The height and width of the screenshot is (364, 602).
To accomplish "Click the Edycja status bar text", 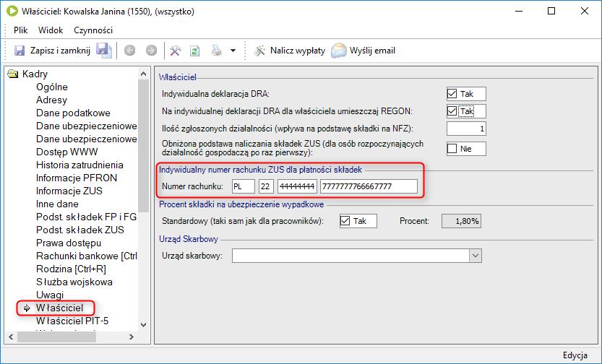I will pyautogui.click(x=575, y=355).
